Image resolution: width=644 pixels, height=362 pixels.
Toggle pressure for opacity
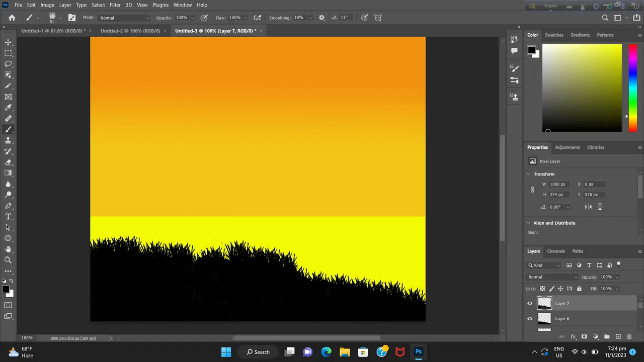tap(204, 18)
